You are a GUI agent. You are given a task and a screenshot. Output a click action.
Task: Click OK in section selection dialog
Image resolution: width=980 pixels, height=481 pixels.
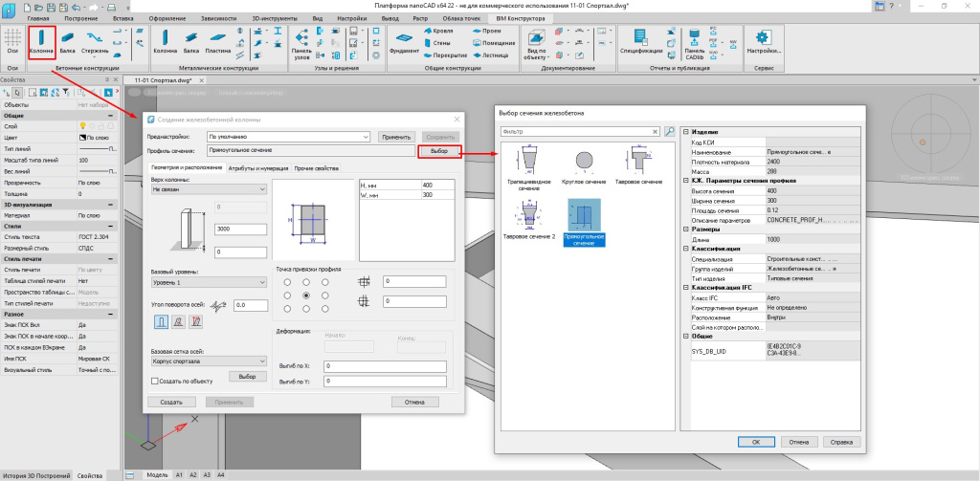(x=755, y=443)
